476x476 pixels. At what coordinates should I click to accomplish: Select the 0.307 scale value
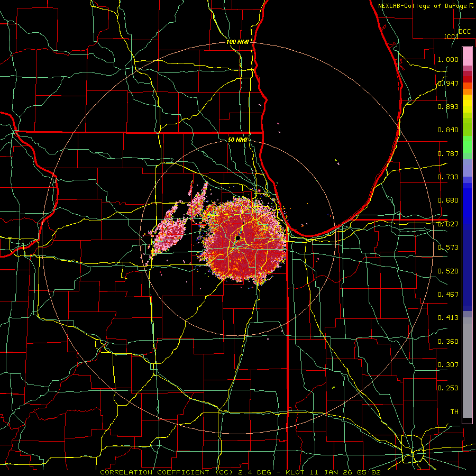[x=448, y=365]
